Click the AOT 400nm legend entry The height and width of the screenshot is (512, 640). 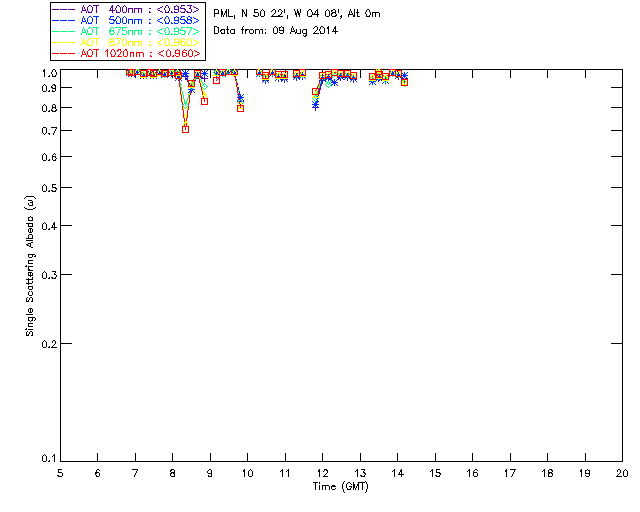pos(126,9)
